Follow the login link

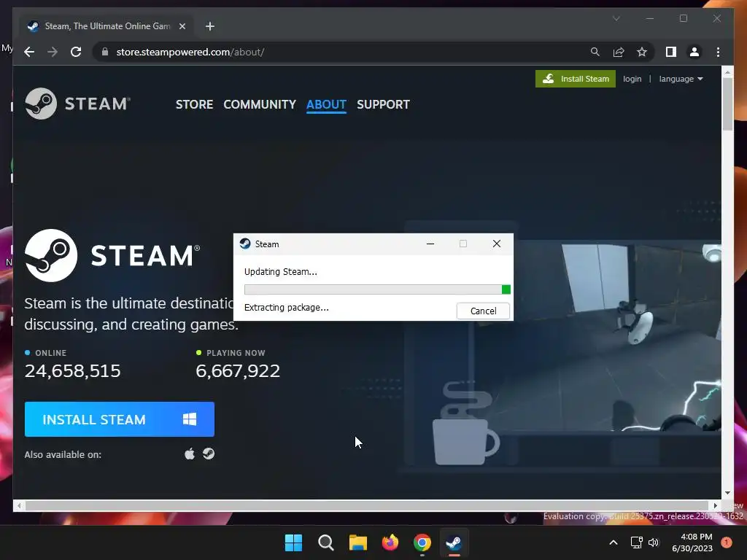632,79
